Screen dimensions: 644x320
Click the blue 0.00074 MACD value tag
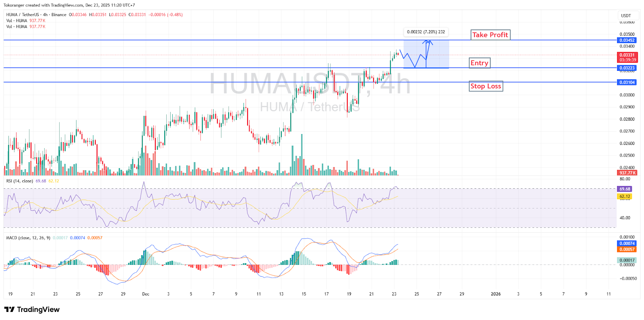click(x=627, y=244)
